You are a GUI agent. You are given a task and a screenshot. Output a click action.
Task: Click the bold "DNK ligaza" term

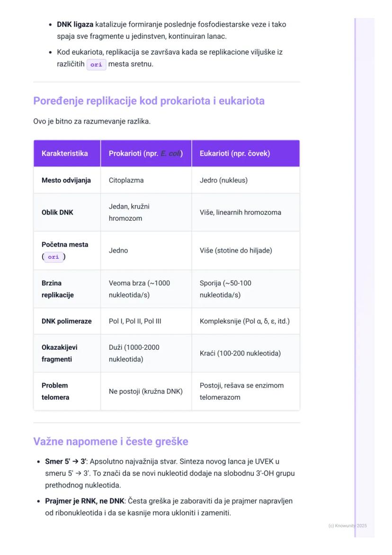75,24
